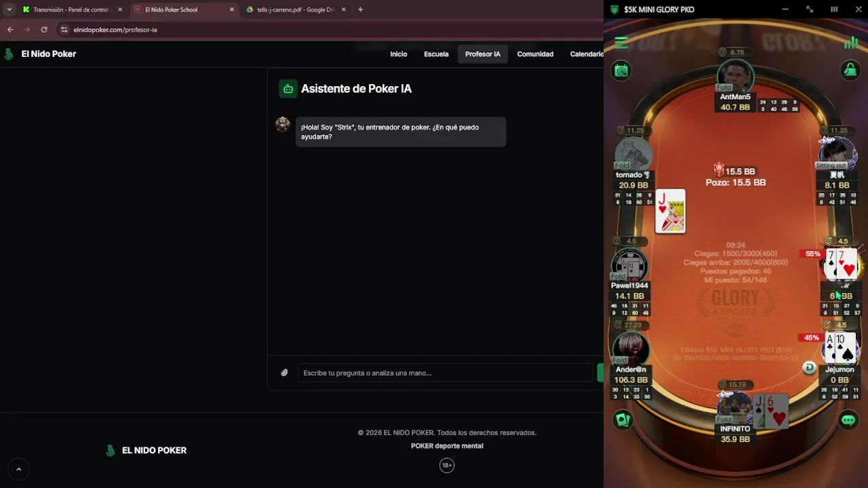Open the green bar-chart statistics icon

tap(851, 43)
